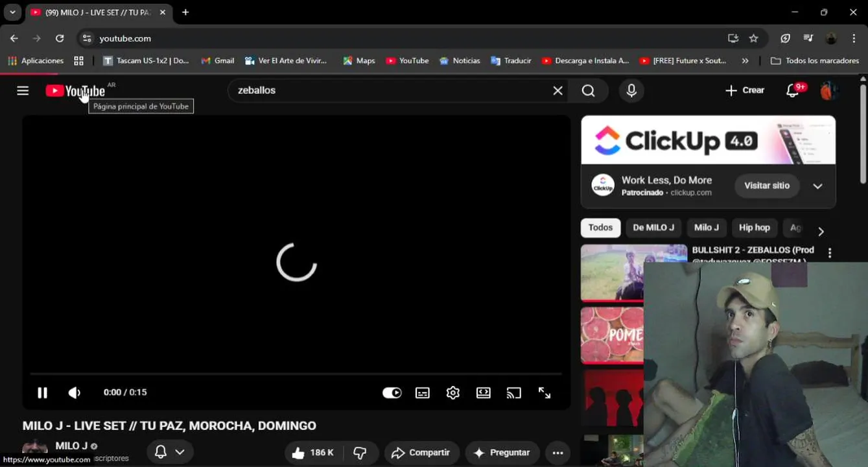Seek on the video progress bar
868x467 pixels.
point(296,374)
